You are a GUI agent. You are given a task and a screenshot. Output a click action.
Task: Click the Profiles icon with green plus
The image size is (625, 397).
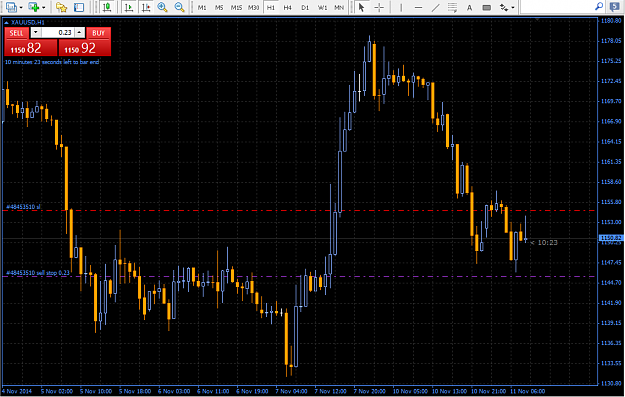point(33,7)
